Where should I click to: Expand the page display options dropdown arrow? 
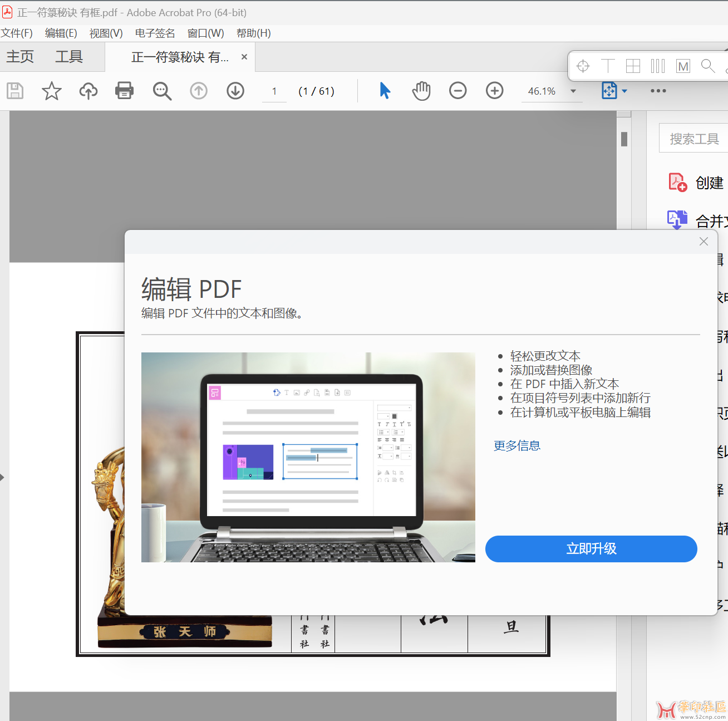624,91
